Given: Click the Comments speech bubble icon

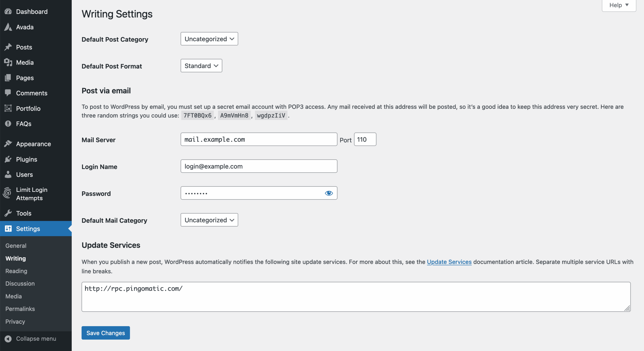Looking at the screenshot, I should pyautogui.click(x=8, y=93).
